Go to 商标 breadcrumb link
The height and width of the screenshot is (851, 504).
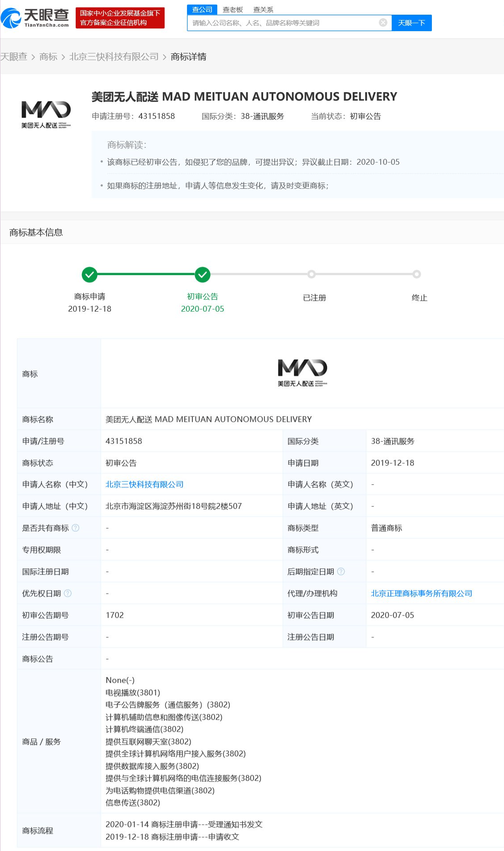pos(48,57)
